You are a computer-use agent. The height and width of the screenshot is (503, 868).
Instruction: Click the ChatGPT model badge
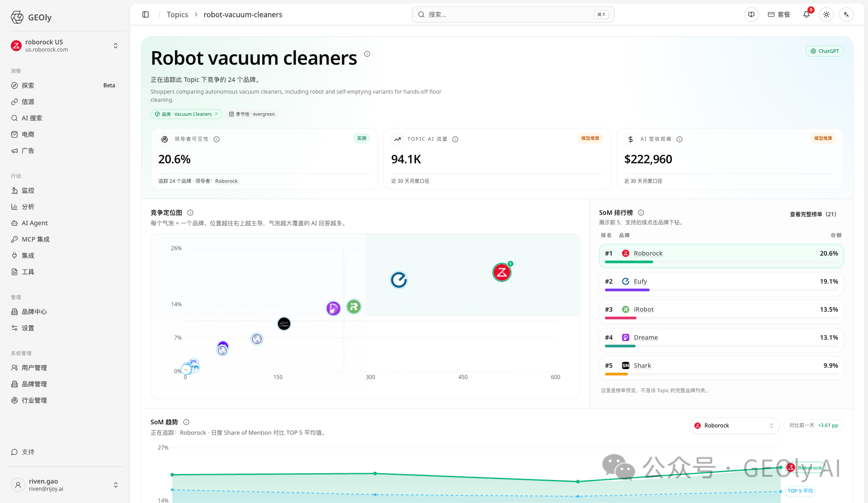coord(825,51)
